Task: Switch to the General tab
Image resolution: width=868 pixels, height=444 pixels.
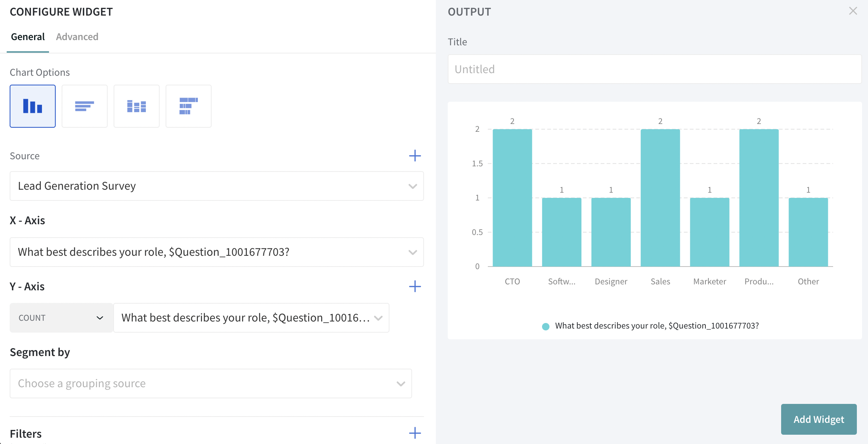Action: pyautogui.click(x=28, y=37)
